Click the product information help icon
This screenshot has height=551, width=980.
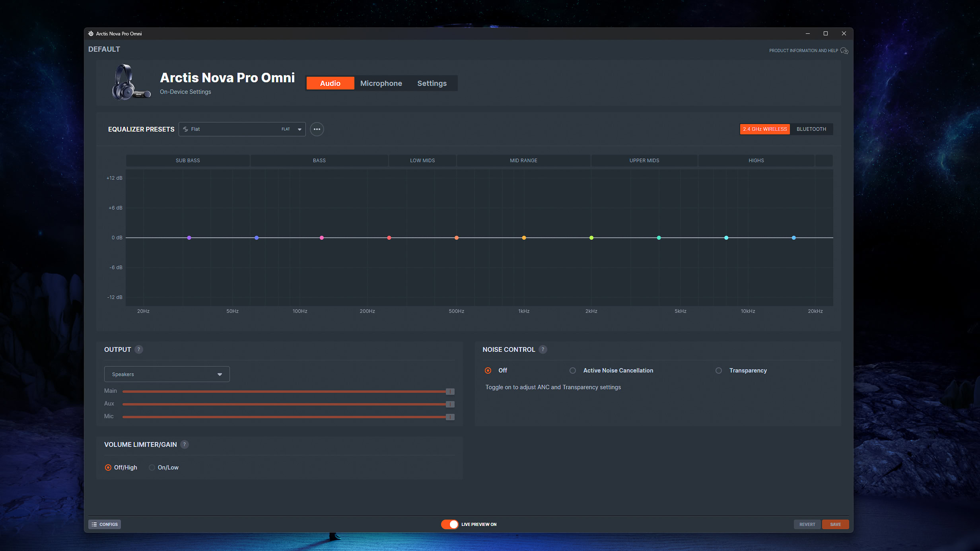[x=844, y=51]
